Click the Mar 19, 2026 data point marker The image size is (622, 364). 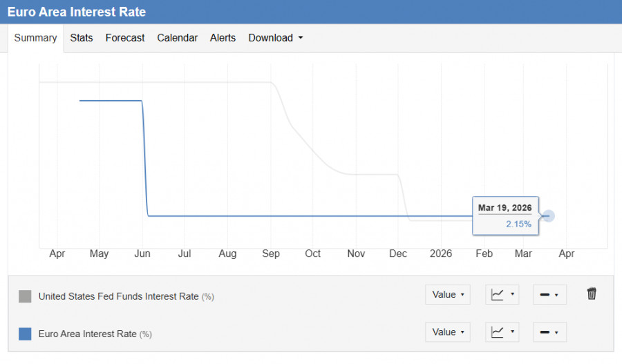tap(549, 216)
